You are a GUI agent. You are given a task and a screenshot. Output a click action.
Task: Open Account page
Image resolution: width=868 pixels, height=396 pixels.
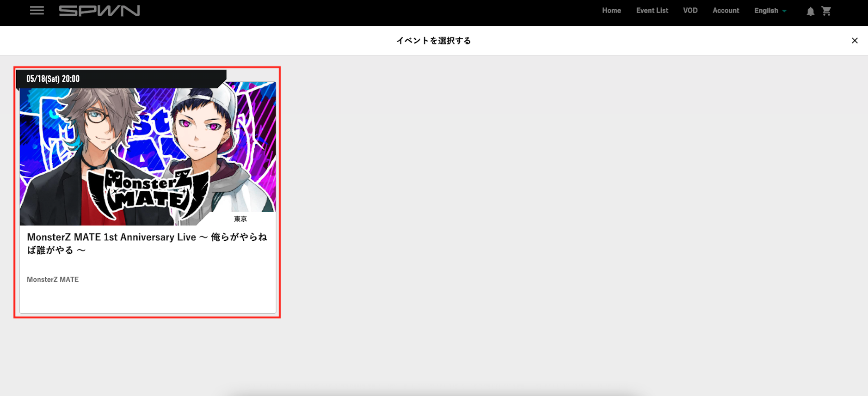tap(726, 11)
